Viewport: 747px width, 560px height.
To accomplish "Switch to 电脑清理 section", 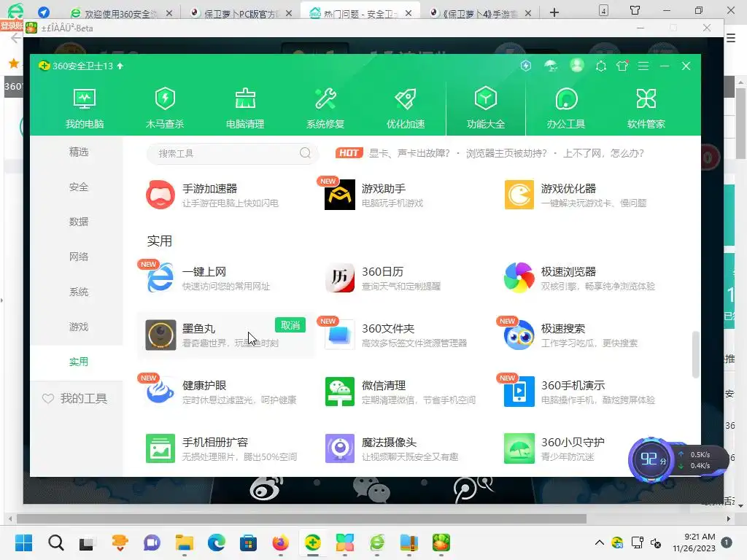I will point(245,108).
